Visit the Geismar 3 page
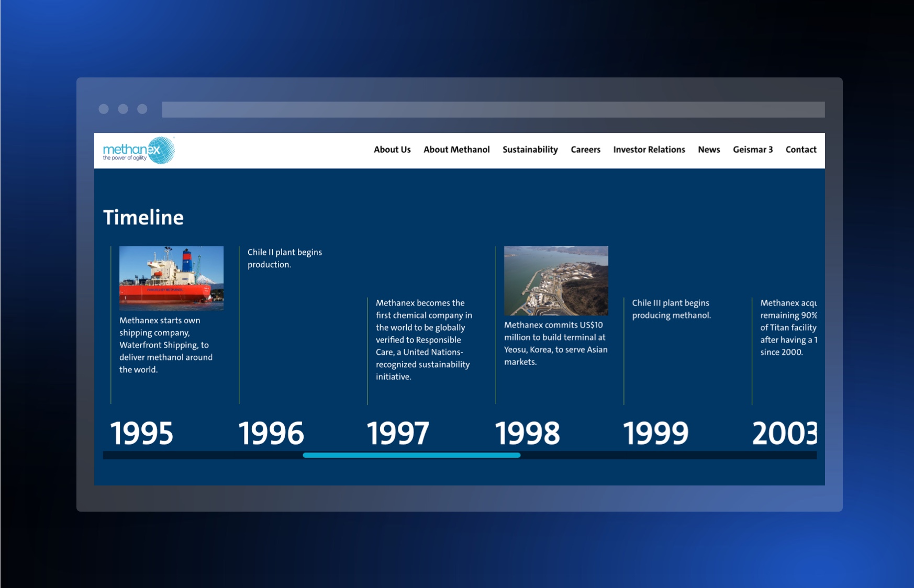914x588 pixels. pos(753,150)
